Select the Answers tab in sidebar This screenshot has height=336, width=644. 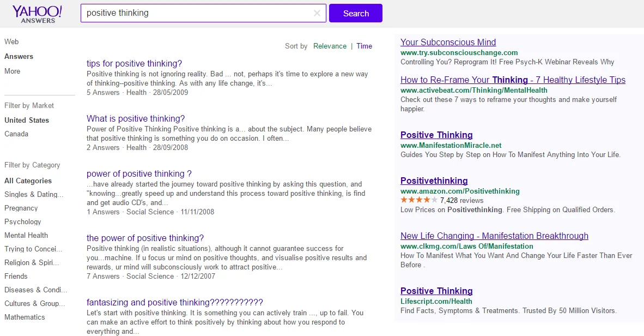(19, 56)
